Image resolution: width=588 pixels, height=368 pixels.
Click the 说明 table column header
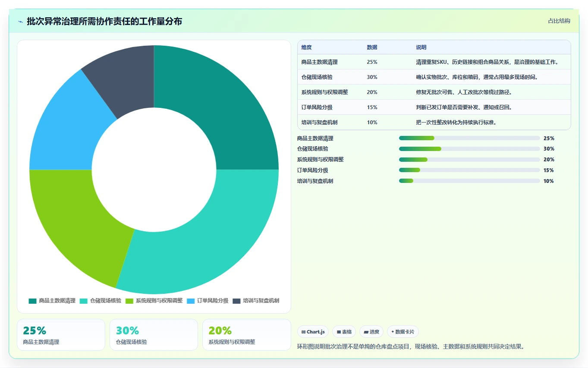421,47
